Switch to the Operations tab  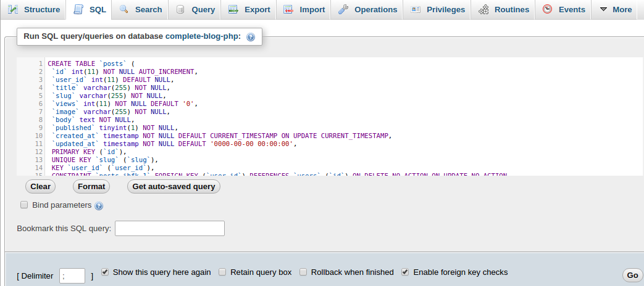(367, 9)
